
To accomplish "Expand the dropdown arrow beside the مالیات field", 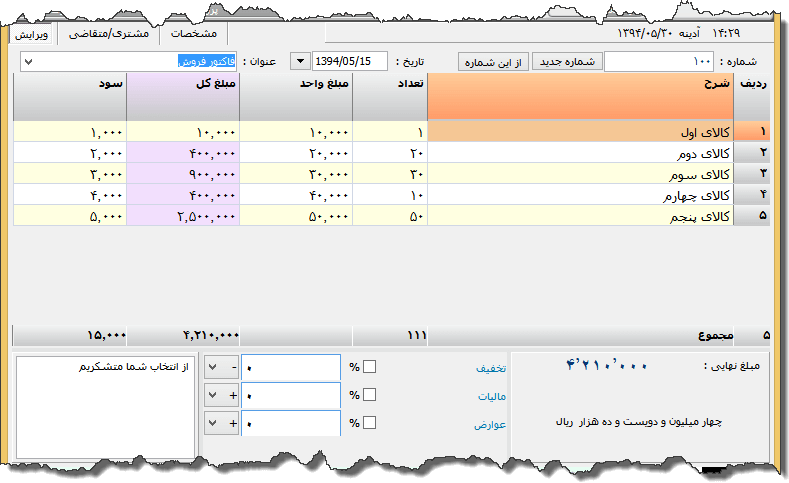I will [x=212, y=395].
